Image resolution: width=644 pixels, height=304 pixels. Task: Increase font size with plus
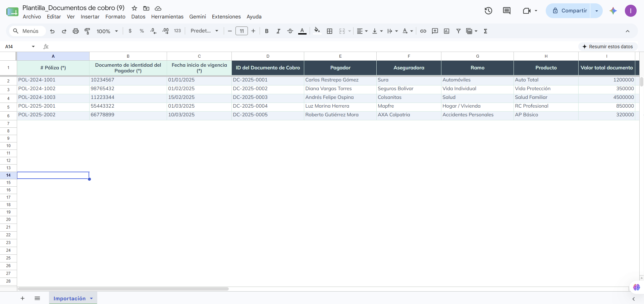253,31
